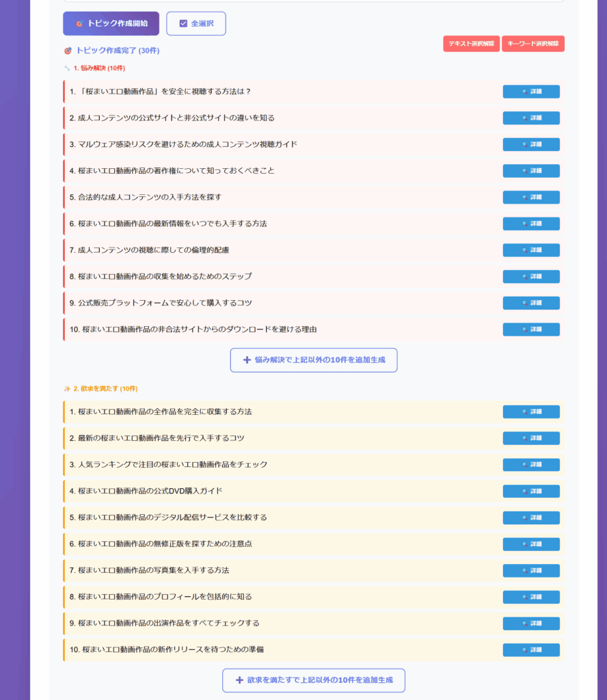Select topic text ending '先行で入手するコツ'

coord(157,438)
